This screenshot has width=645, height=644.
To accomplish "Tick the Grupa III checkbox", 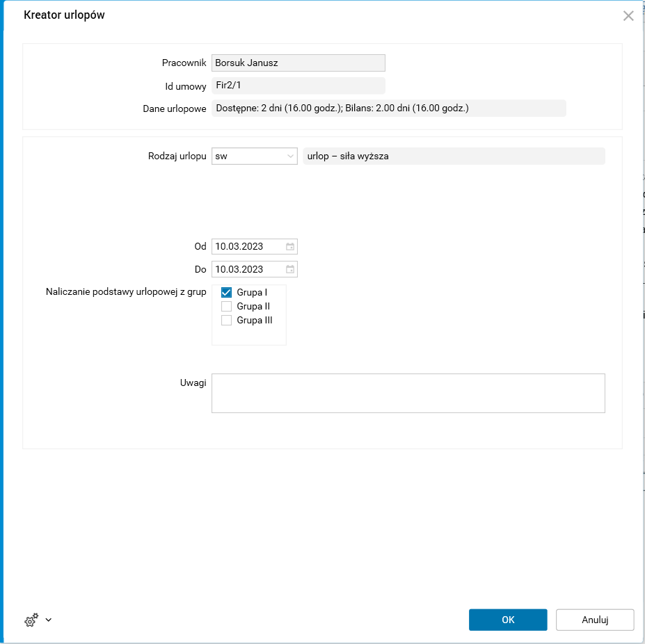I will (x=226, y=321).
